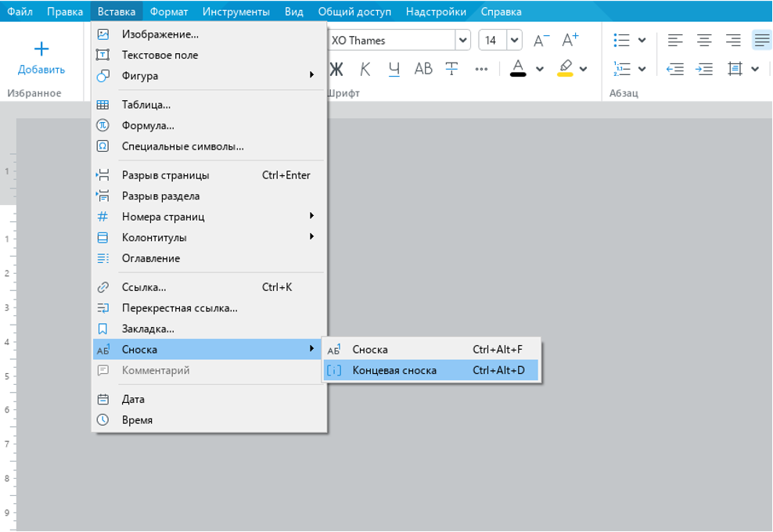Open bulleted list style dropdown

[642, 41]
